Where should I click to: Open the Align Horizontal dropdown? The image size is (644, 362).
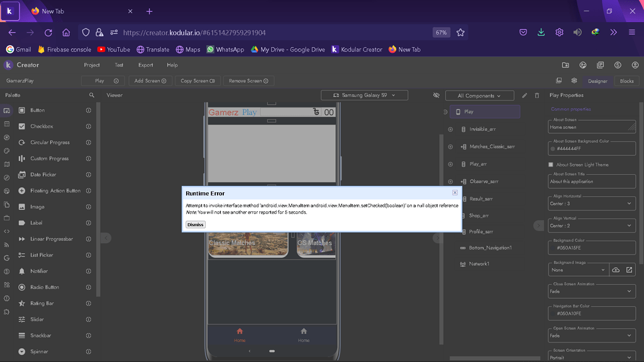point(591,204)
